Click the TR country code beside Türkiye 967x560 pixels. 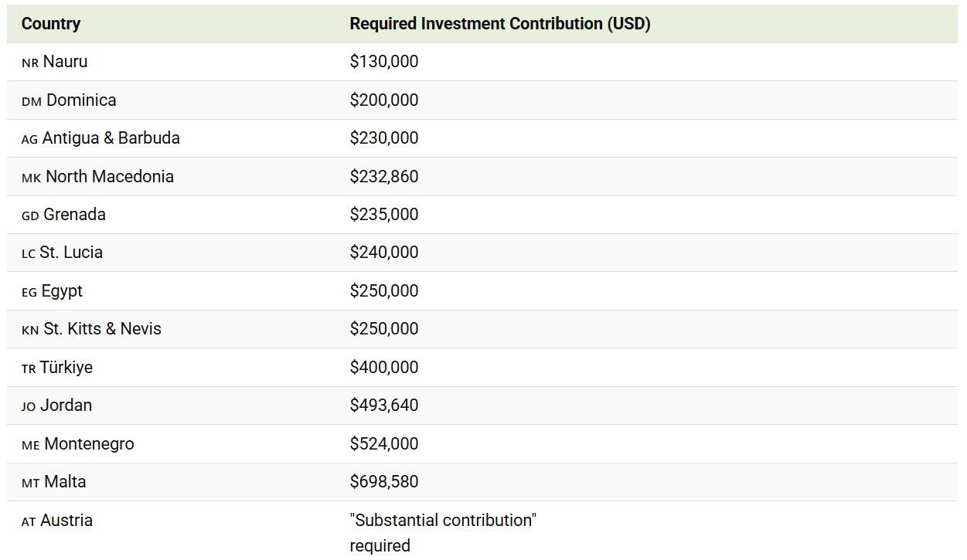pyautogui.click(x=29, y=369)
